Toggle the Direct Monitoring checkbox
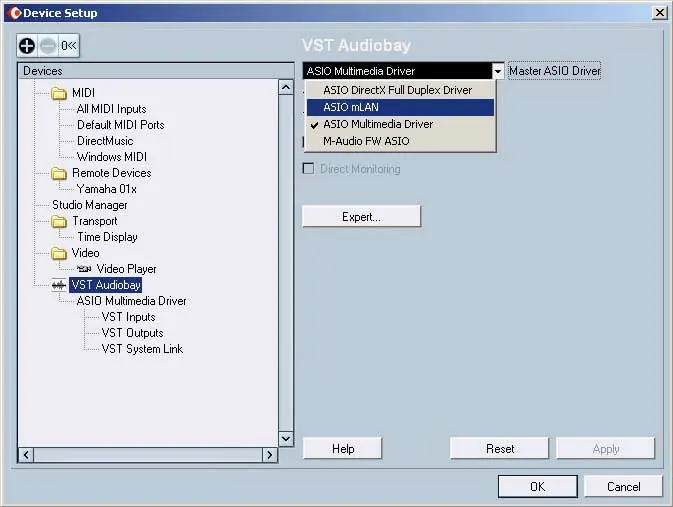The width and height of the screenshot is (673, 507). pyautogui.click(x=308, y=168)
